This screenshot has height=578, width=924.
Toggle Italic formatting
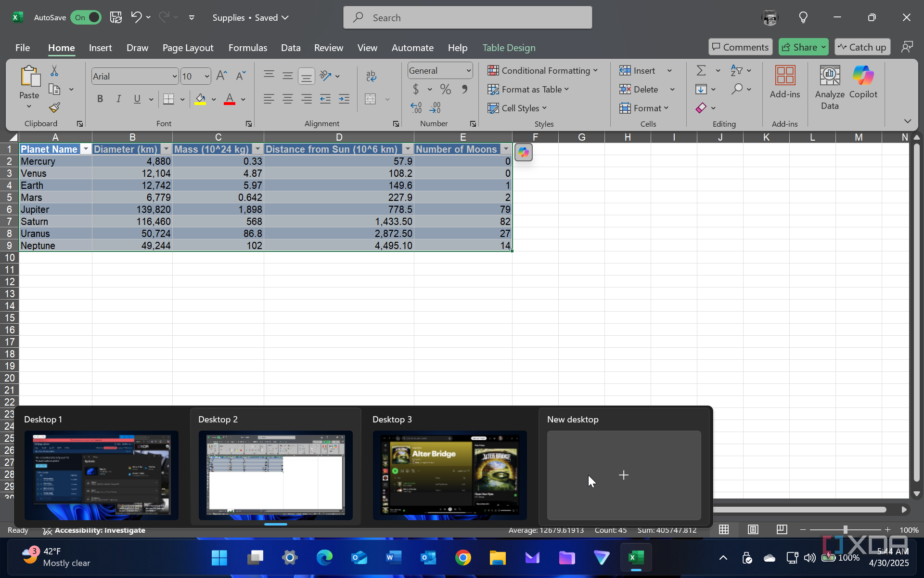(x=118, y=99)
